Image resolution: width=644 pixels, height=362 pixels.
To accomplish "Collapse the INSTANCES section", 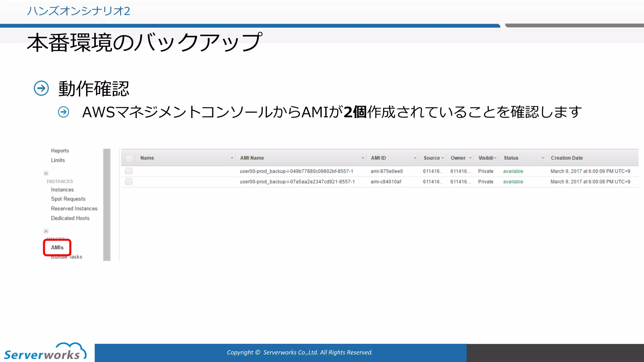I will coord(46,173).
